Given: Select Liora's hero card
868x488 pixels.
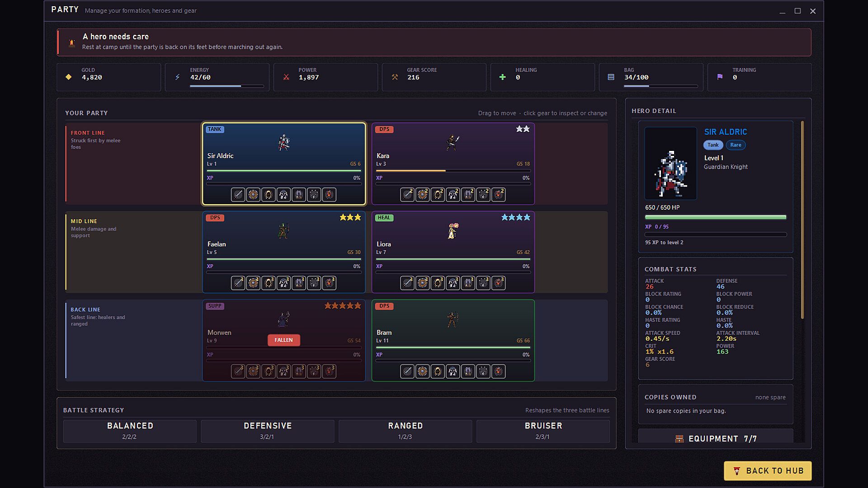Looking at the screenshot, I should 453,252.
